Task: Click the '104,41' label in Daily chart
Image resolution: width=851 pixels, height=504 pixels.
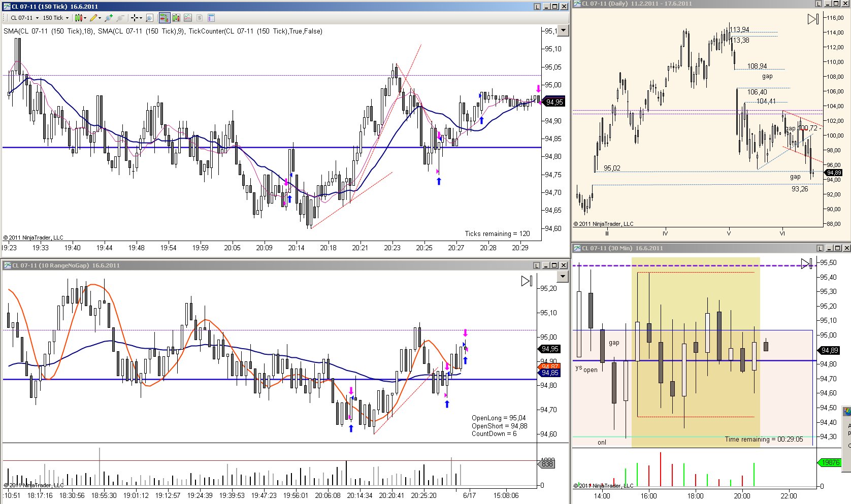Action: click(x=766, y=101)
